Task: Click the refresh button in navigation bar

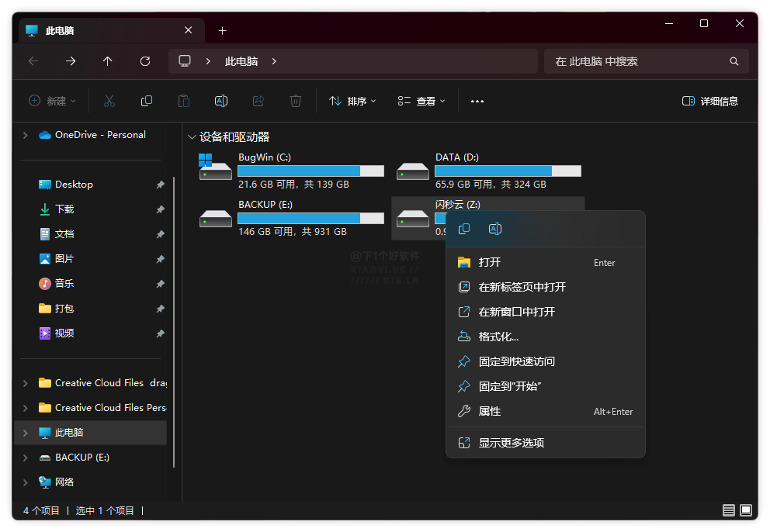Action: point(145,61)
